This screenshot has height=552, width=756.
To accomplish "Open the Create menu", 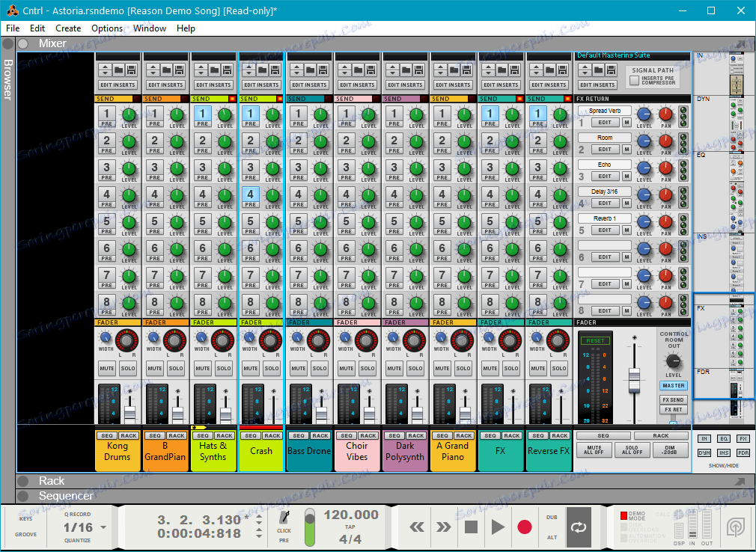I will coord(68,28).
